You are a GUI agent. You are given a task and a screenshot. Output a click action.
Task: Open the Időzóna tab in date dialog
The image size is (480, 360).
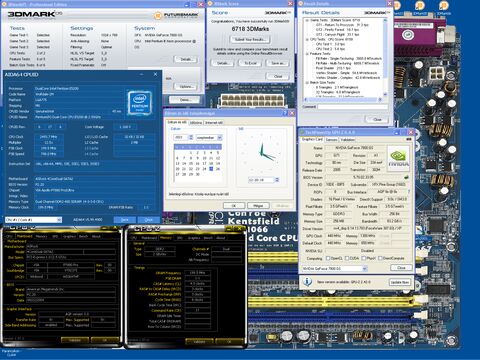pyautogui.click(x=196, y=123)
